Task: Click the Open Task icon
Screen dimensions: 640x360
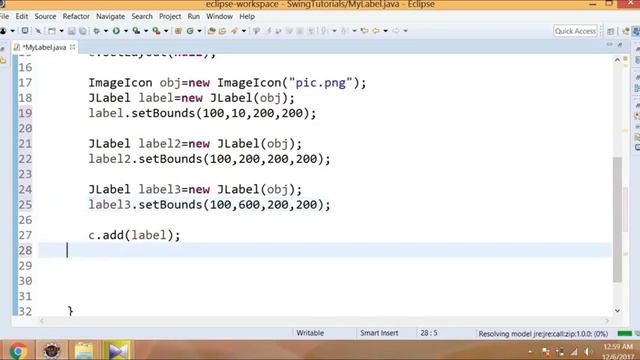Action: (x=222, y=31)
